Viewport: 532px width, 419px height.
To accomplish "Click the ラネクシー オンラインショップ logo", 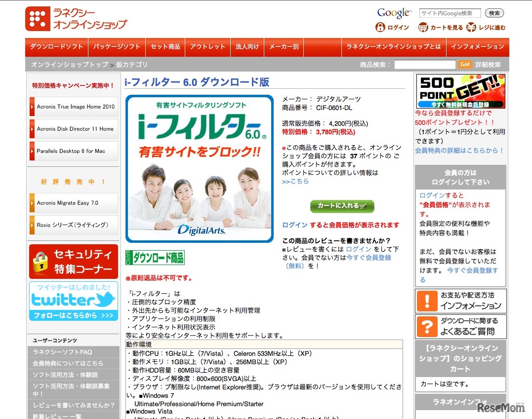I will tap(76, 19).
